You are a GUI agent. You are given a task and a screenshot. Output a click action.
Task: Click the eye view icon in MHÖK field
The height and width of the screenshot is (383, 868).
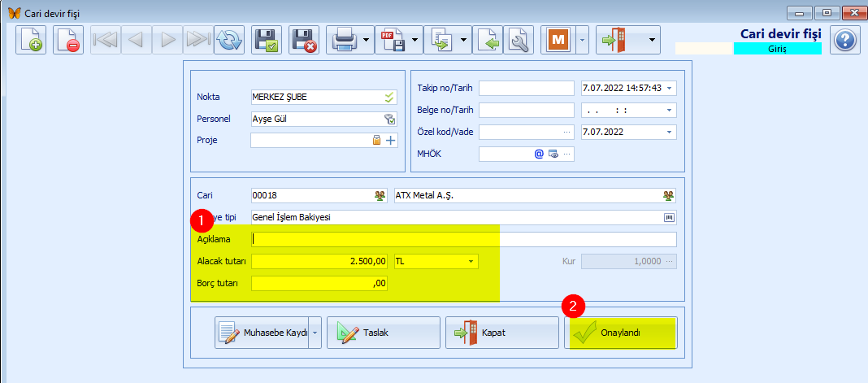553,155
